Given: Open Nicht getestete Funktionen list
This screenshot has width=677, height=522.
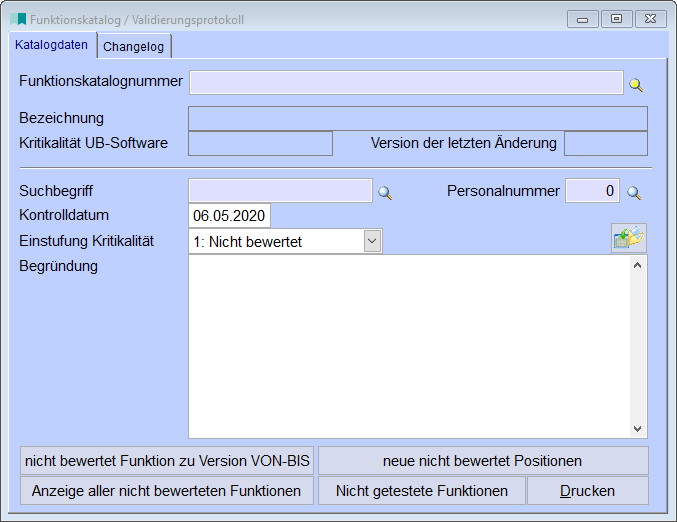Looking at the screenshot, I should (421, 491).
